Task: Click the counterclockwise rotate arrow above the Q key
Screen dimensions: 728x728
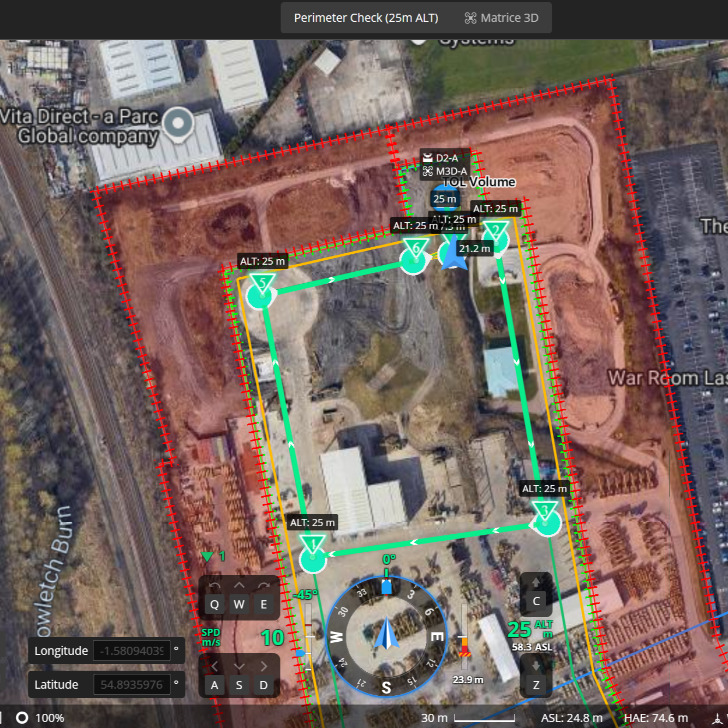Action: coord(214,585)
